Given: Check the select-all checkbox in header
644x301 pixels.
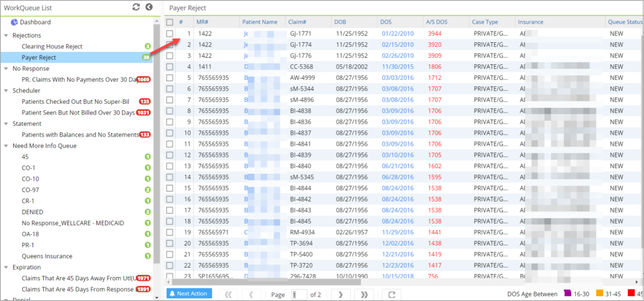Looking at the screenshot, I should point(170,22).
